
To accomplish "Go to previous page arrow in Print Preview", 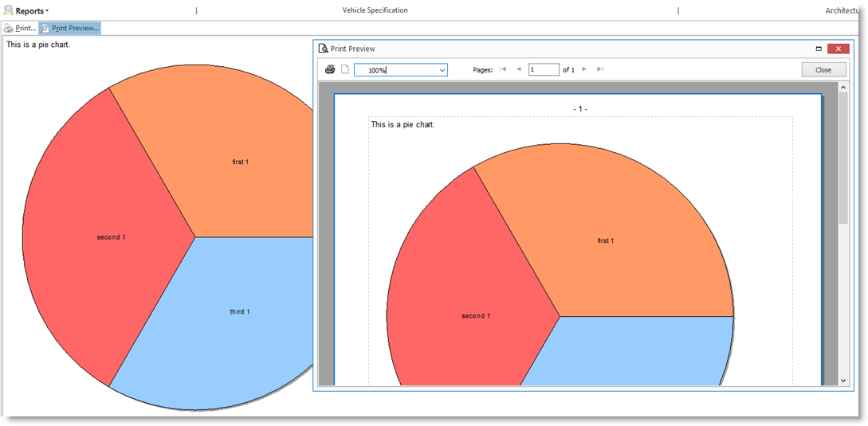I will 519,69.
